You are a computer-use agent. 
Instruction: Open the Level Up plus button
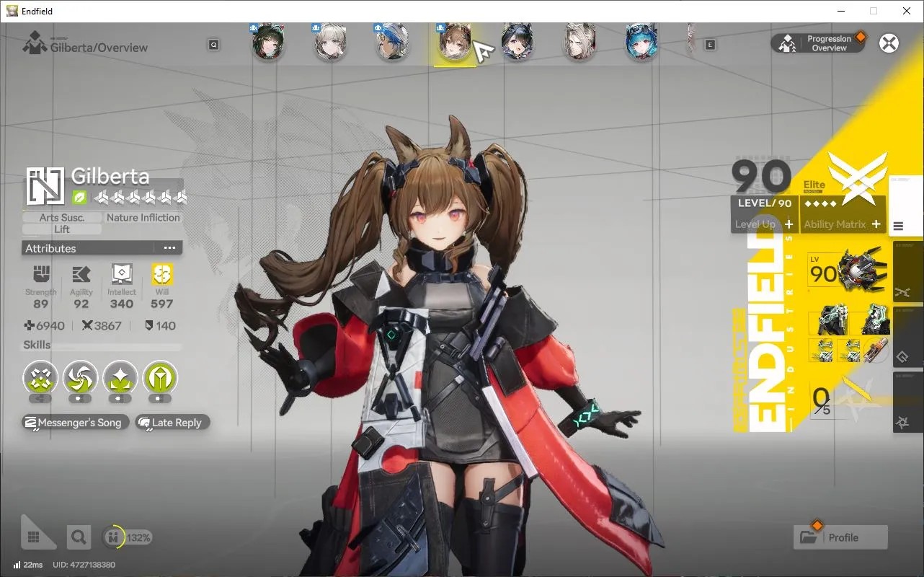click(789, 224)
